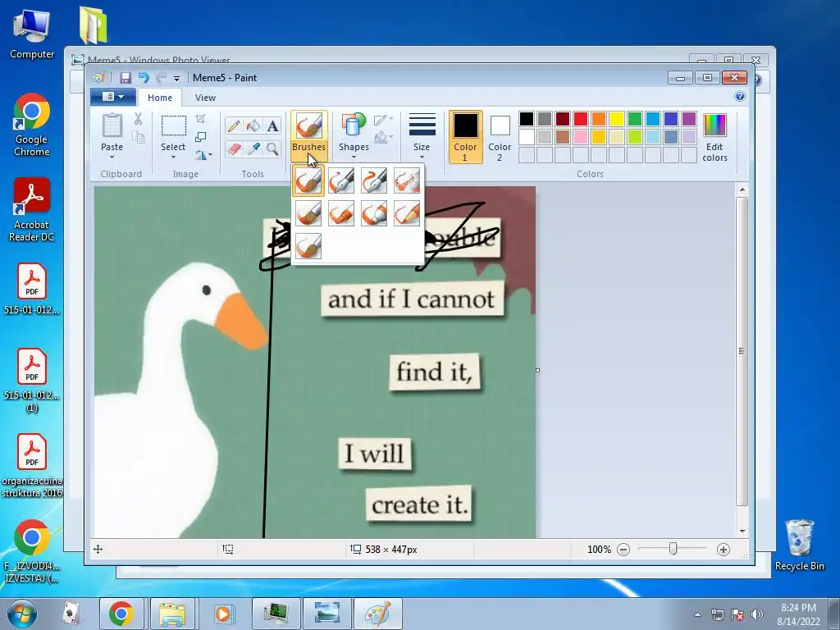Click the Windows Start button
The width and height of the screenshot is (840, 630).
point(22,614)
